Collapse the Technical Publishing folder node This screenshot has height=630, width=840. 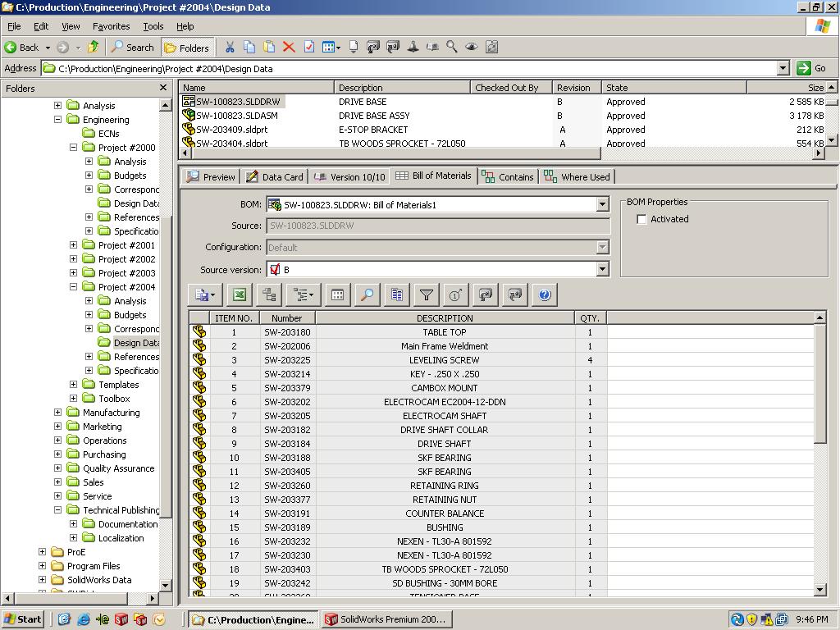click(57, 510)
